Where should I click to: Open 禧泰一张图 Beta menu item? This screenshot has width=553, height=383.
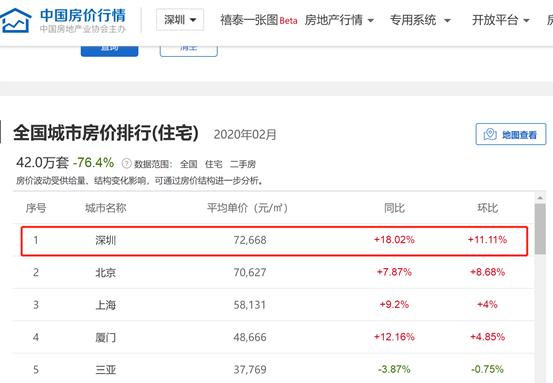pyautogui.click(x=259, y=20)
